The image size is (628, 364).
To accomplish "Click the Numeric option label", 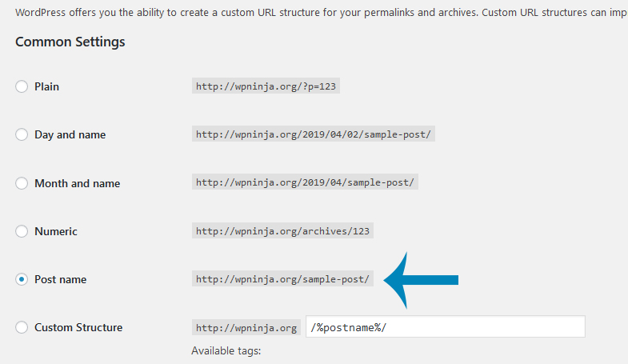I will click(x=56, y=231).
